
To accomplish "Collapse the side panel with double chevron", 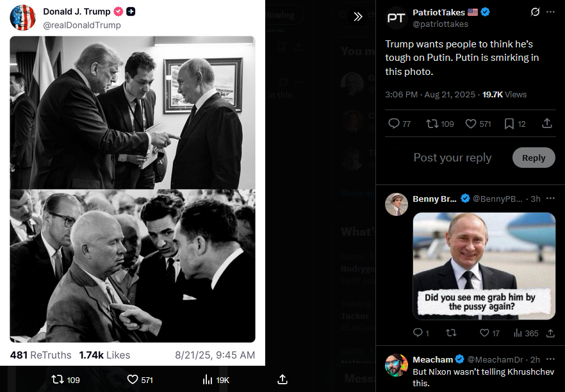I will pyautogui.click(x=358, y=17).
